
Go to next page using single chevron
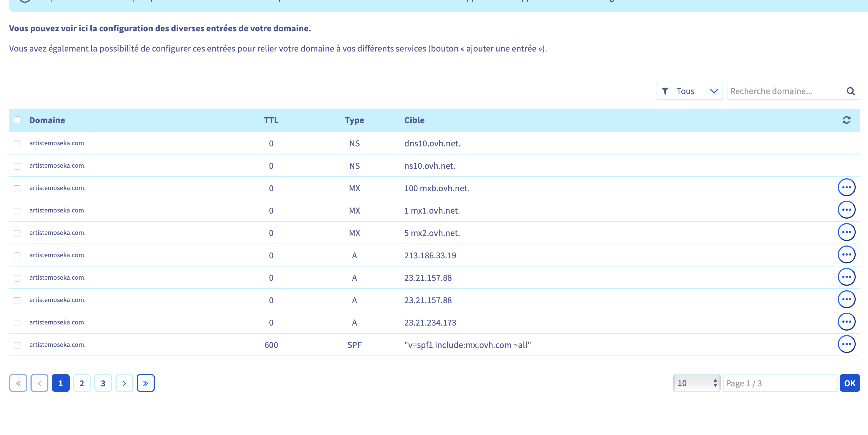pos(124,383)
